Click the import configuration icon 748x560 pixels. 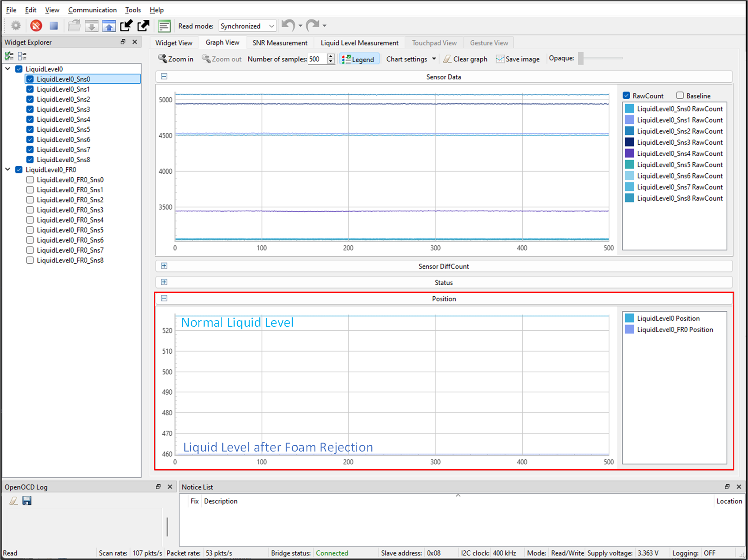[x=126, y=26]
